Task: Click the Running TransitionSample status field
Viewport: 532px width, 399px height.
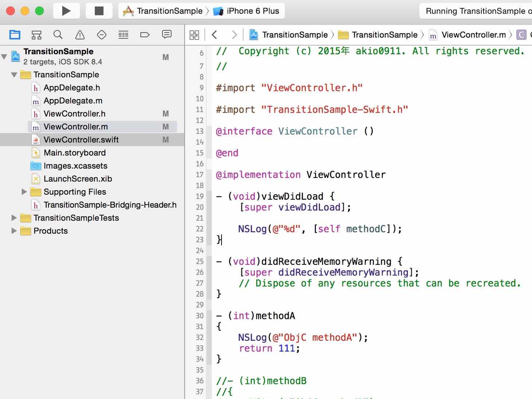Action: 476,11
